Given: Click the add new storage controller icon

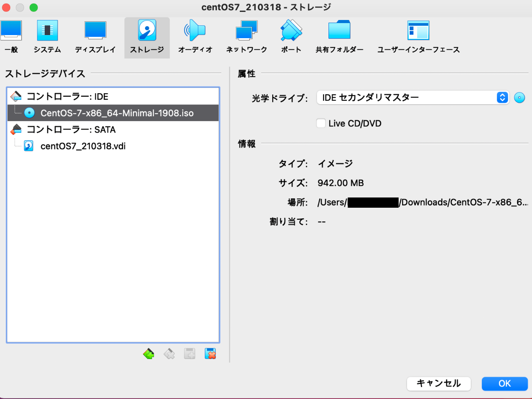Looking at the screenshot, I should click(x=149, y=354).
